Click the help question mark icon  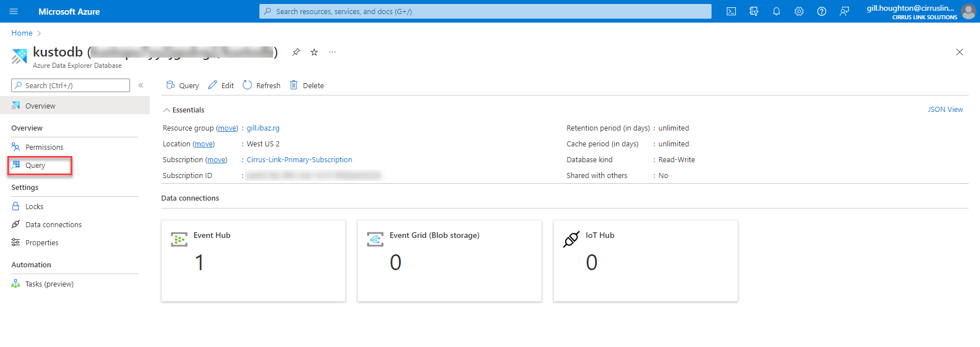click(x=821, y=11)
